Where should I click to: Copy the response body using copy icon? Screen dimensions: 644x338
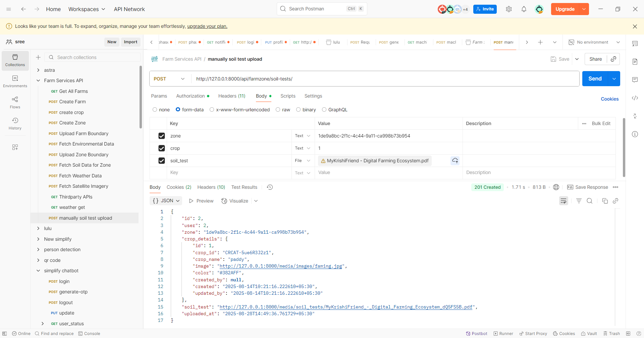(605, 201)
